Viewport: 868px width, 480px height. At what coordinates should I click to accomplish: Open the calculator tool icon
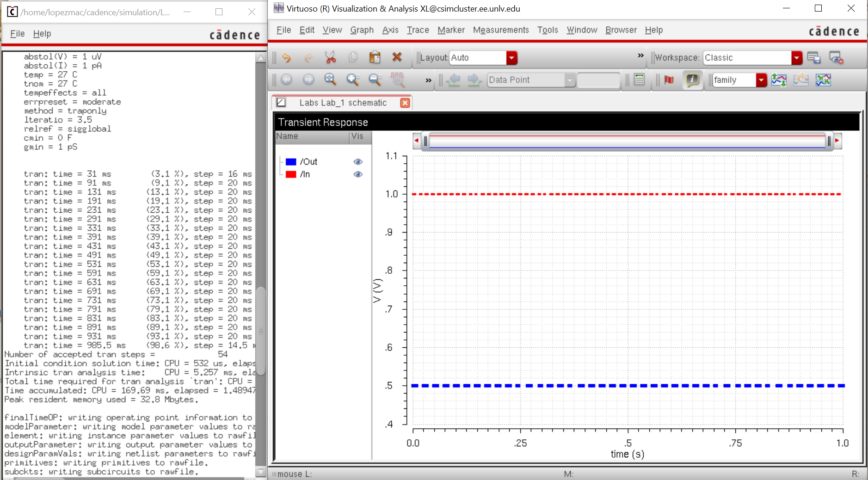[639, 80]
